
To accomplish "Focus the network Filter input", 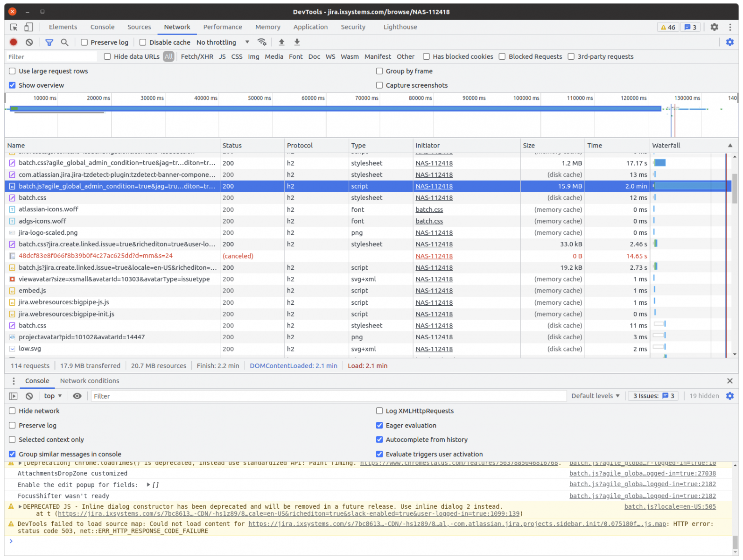I will click(x=51, y=56).
